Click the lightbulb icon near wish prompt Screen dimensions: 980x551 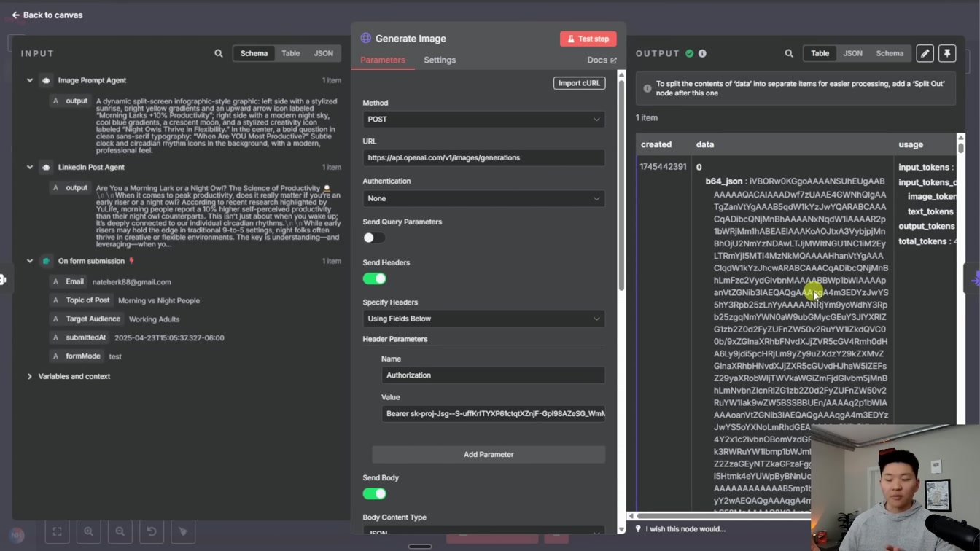click(x=638, y=529)
